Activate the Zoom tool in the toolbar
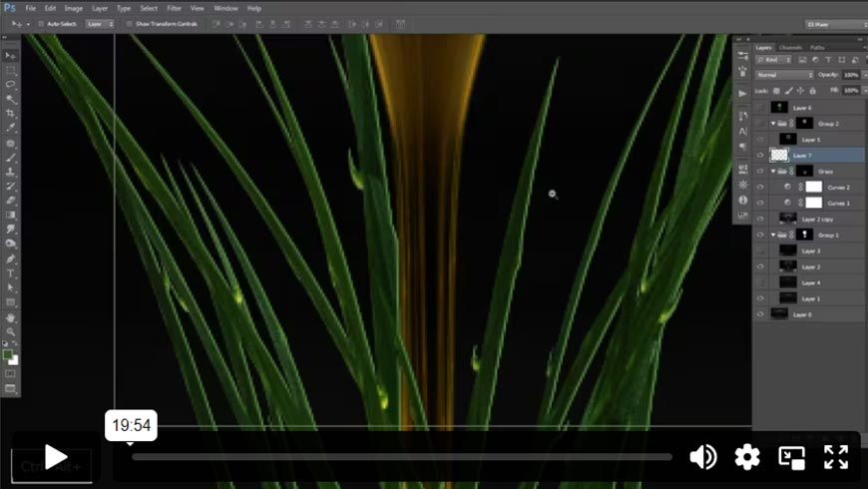 (11, 331)
